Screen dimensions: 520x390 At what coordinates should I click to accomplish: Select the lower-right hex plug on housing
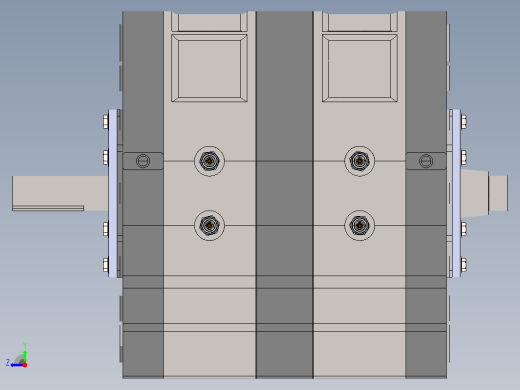[x=359, y=226]
